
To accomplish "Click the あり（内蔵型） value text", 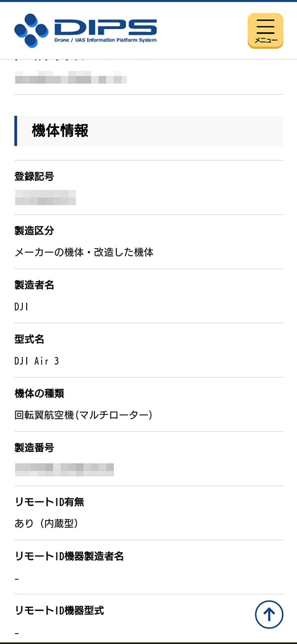I will (x=47, y=524).
